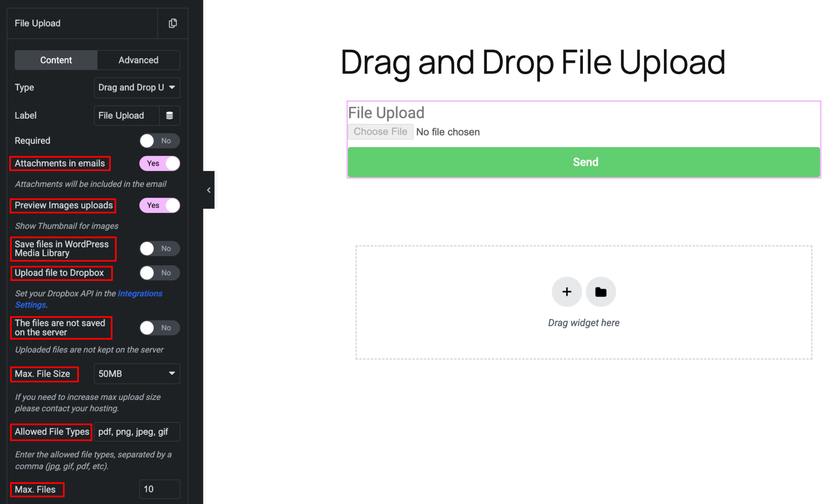Collapse the Elementor settings panel
The height and width of the screenshot is (504, 830).
point(209,190)
